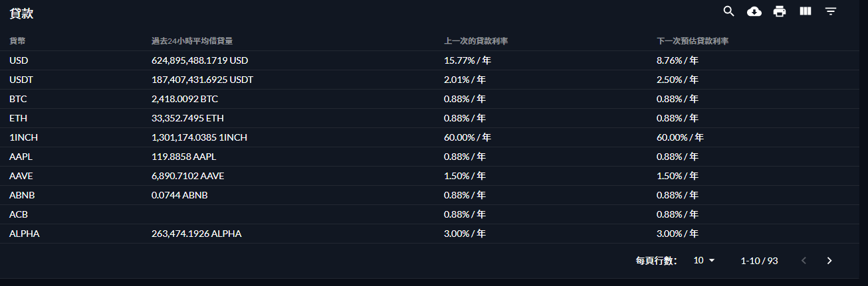This screenshot has width=868, height=286.
Task: Open the table search icon
Action: [729, 11]
